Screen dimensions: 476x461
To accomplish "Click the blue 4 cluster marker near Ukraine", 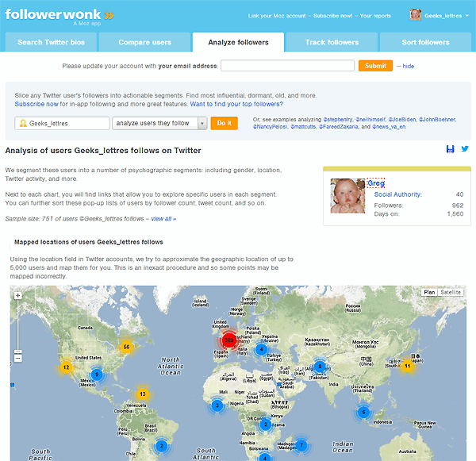I will (261, 349).
